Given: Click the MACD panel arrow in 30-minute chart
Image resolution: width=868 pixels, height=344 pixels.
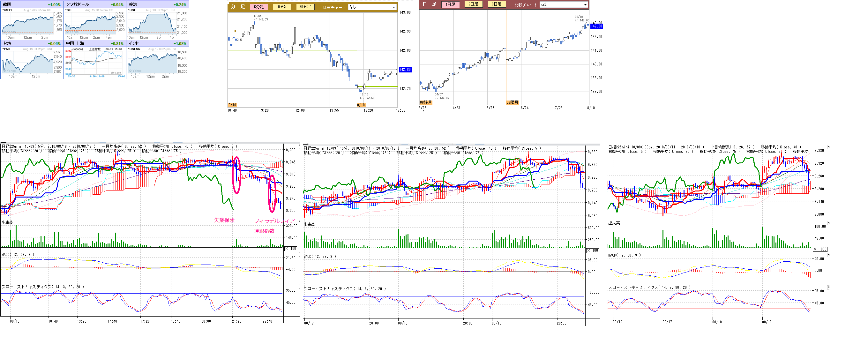Looking at the screenshot, I should [x=828, y=255].
